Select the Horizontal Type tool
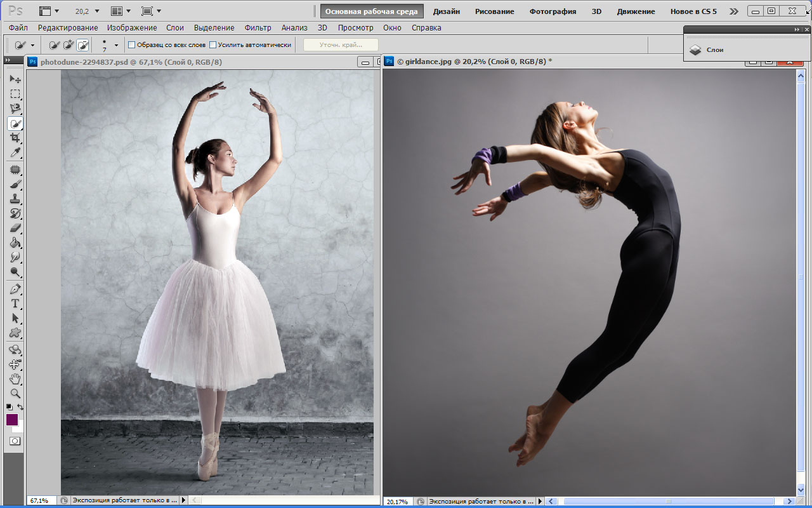The width and height of the screenshot is (812, 508). click(x=15, y=304)
